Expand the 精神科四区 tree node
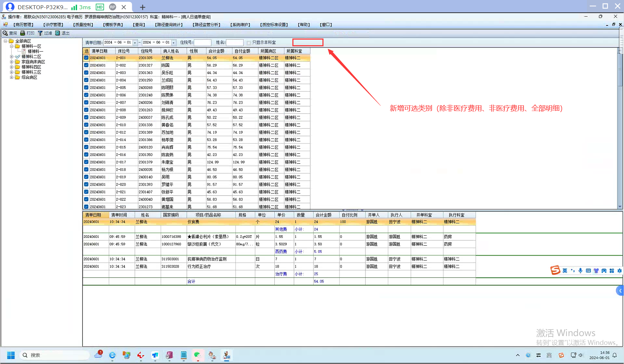The height and width of the screenshot is (364, 624). [12, 67]
